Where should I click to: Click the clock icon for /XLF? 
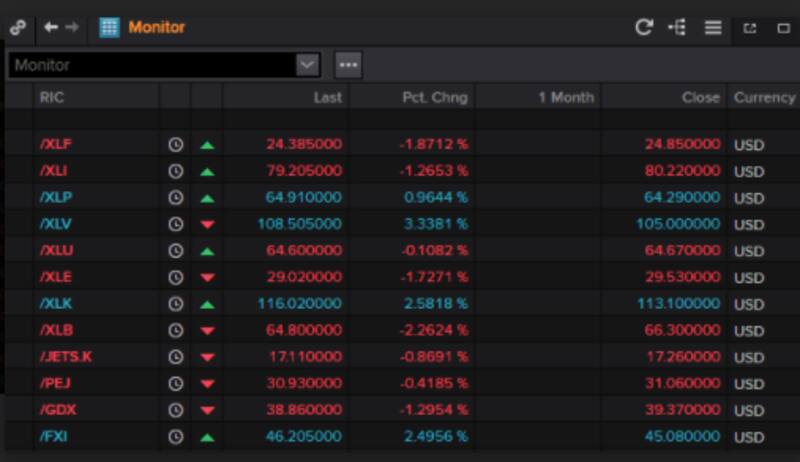point(176,144)
